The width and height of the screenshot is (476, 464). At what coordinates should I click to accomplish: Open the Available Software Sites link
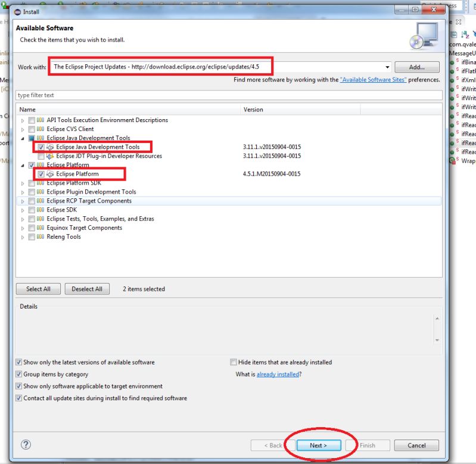tap(373, 79)
